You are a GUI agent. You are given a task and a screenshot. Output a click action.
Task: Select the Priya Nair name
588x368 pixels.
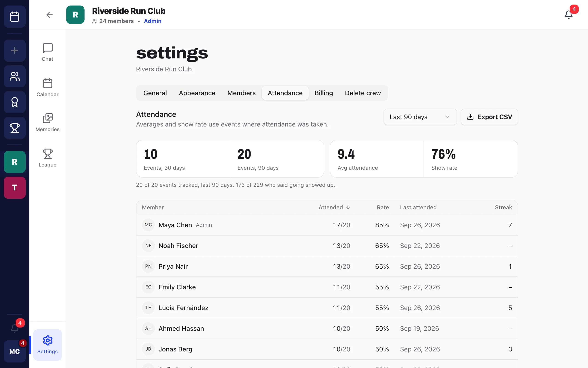(x=173, y=266)
